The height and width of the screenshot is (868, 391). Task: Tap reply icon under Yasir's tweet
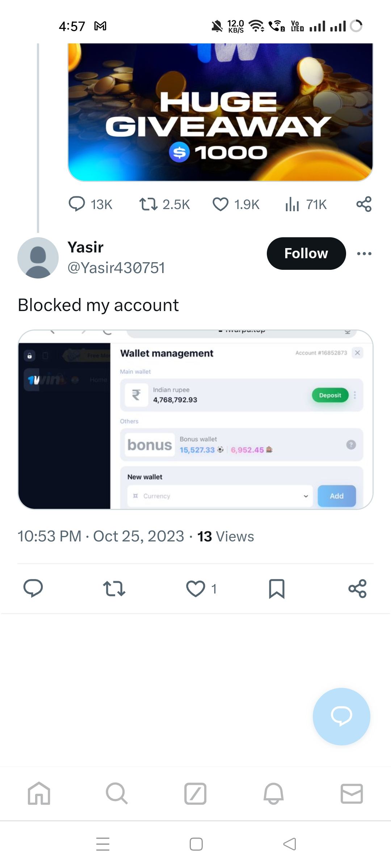click(x=33, y=588)
